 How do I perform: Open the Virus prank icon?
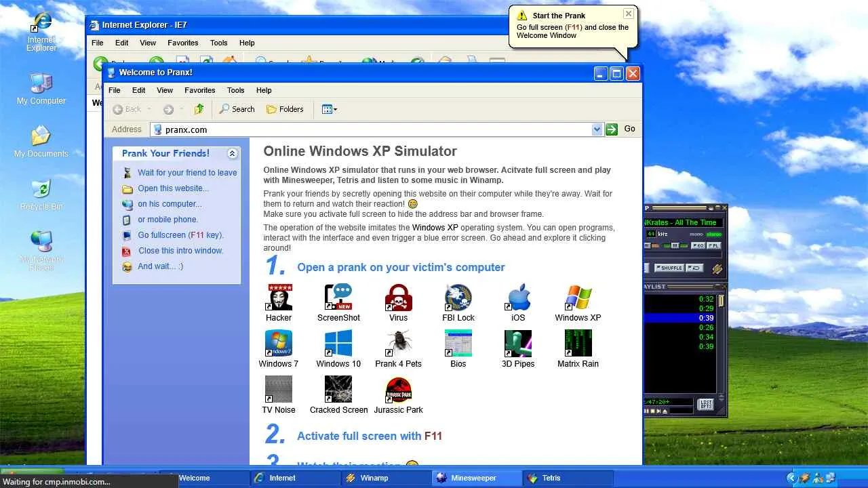pos(398,303)
